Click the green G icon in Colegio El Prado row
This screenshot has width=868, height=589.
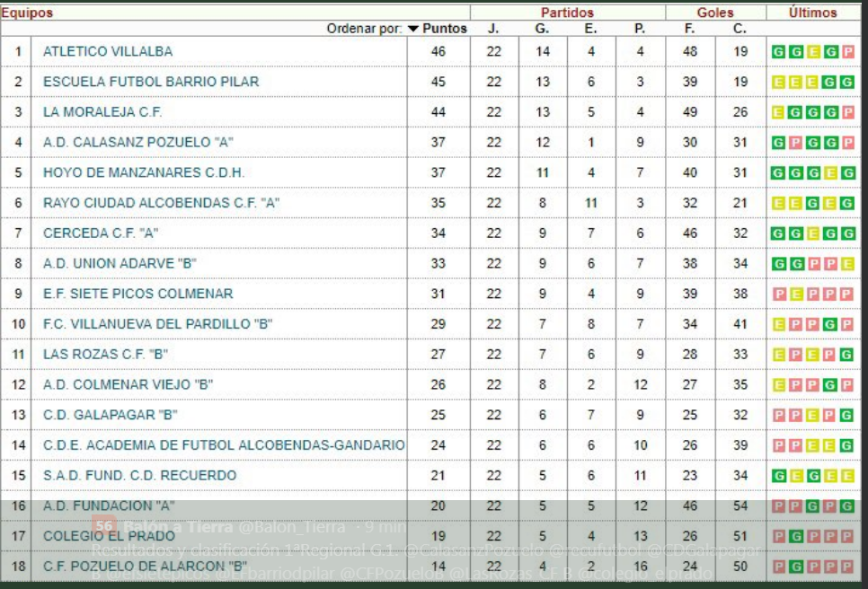pyautogui.click(x=795, y=537)
